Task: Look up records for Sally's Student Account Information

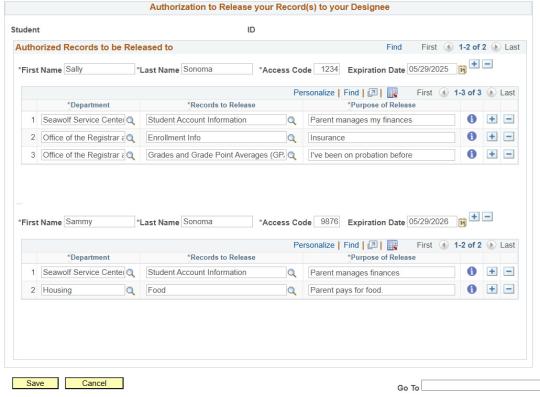Action: click(292, 121)
